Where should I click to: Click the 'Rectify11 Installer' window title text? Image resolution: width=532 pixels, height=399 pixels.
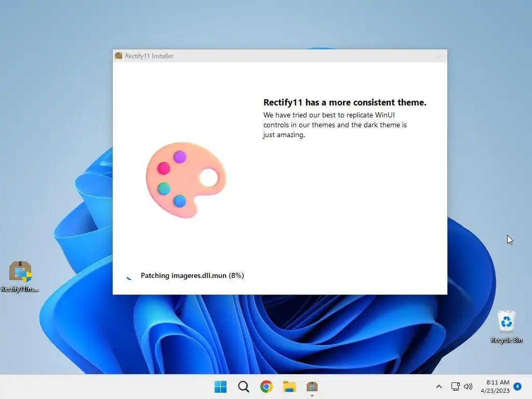(149, 56)
